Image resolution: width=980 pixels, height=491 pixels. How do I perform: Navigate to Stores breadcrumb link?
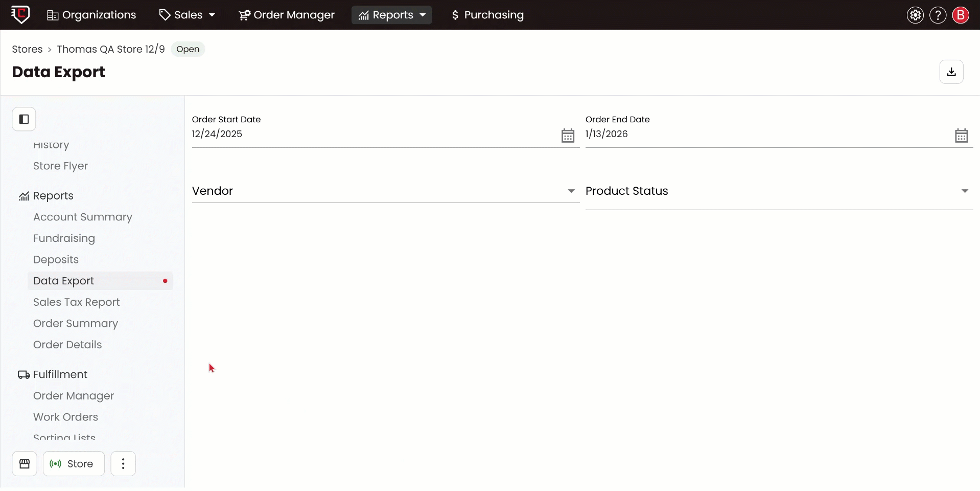point(27,49)
